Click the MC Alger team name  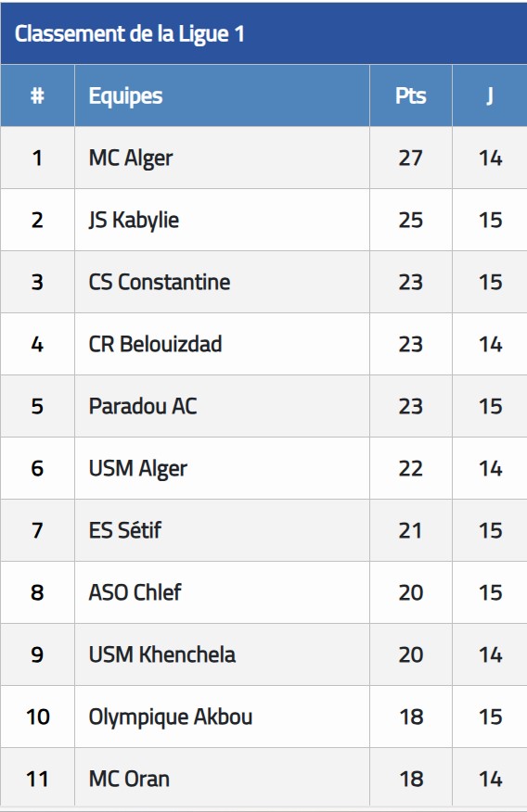pos(131,158)
